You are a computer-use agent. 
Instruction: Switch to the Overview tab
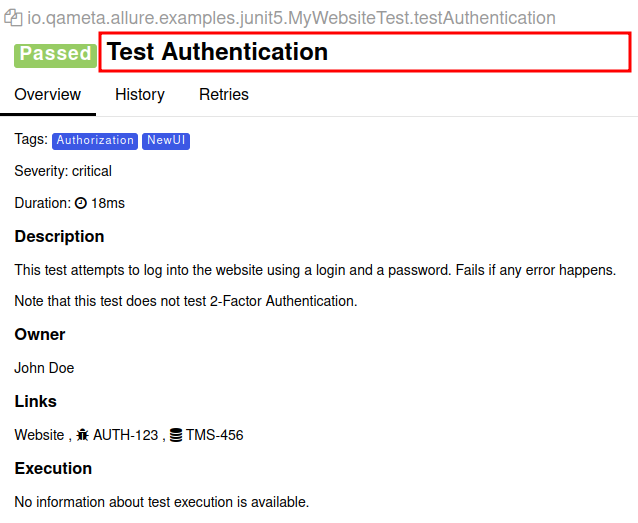click(x=47, y=95)
